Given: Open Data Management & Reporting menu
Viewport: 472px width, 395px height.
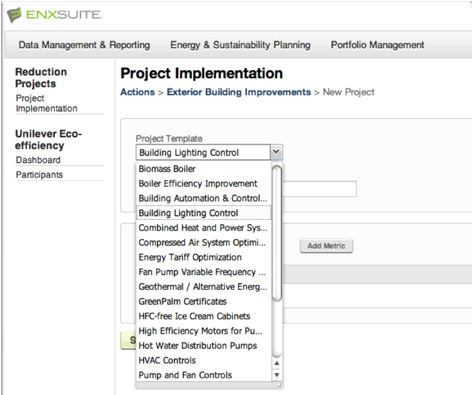Looking at the screenshot, I should click(84, 45).
